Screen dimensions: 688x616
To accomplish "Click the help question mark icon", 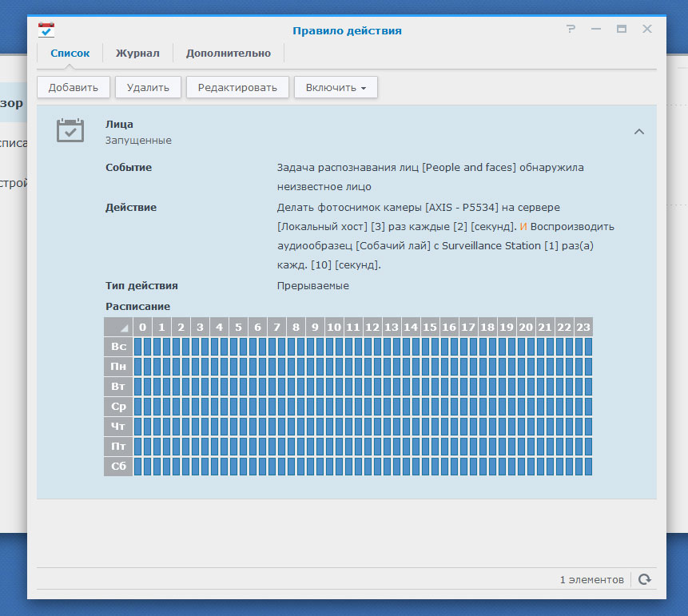I will click(x=571, y=29).
